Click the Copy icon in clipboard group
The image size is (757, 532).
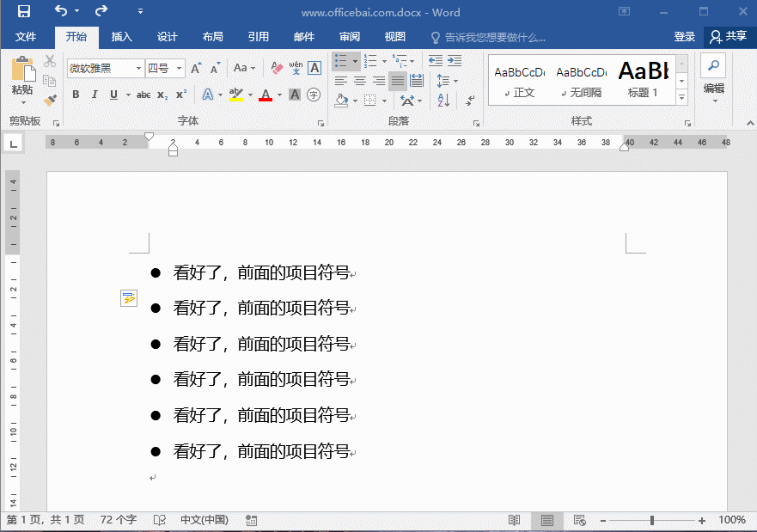coord(49,80)
